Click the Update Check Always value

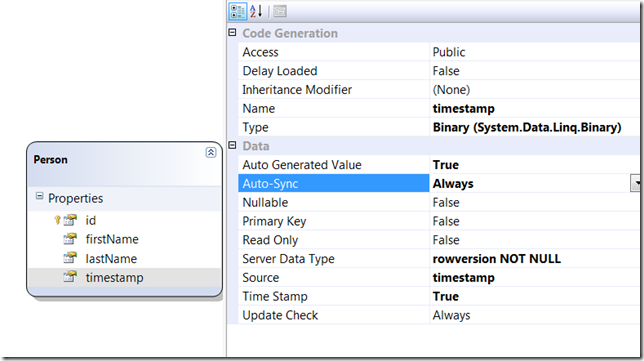tap(451, 316)
